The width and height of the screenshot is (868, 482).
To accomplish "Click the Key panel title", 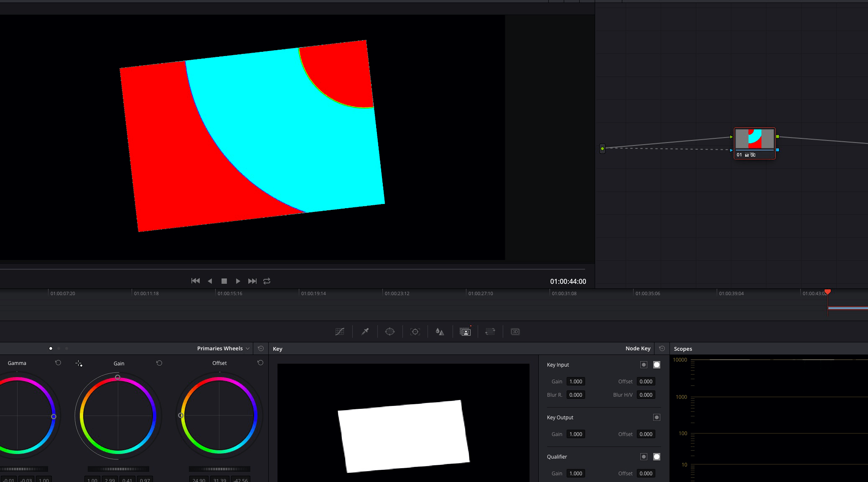I will point(277,349).
